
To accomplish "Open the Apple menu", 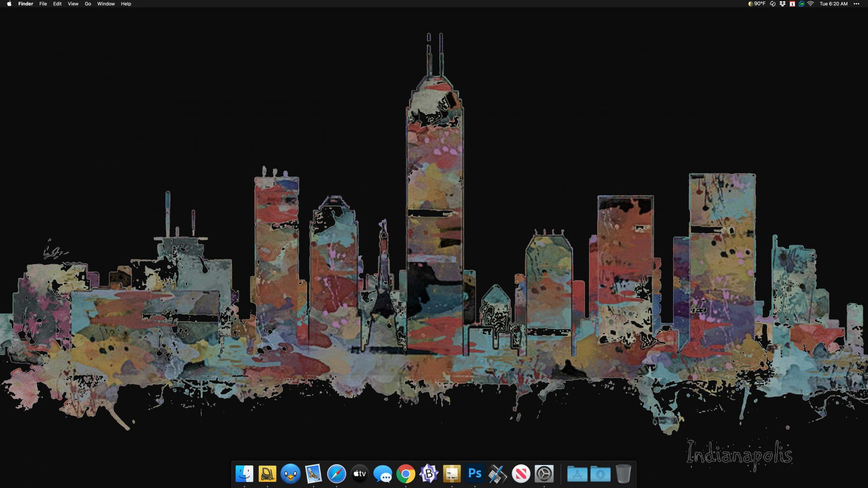I will [9, 3].
